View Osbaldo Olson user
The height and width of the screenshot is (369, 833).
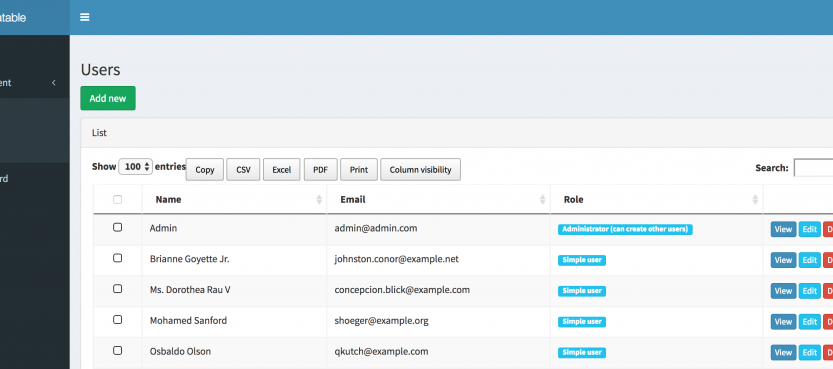[783, 353]
